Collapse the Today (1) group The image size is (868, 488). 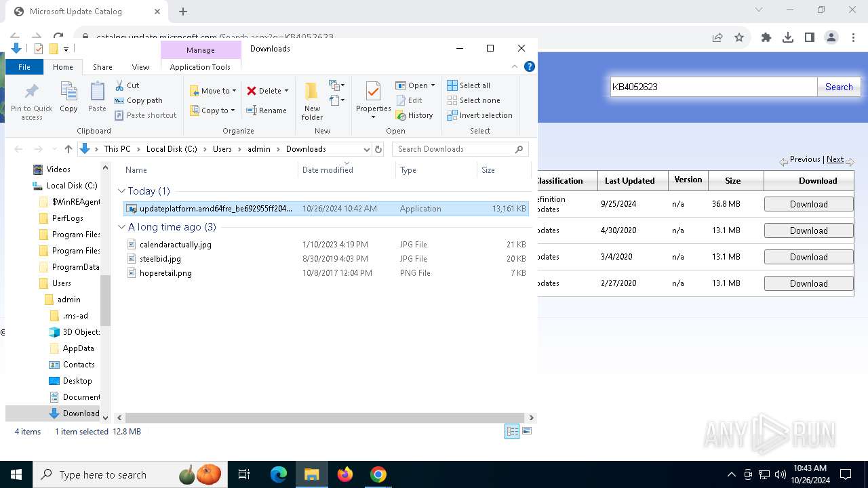coord(122,191)
